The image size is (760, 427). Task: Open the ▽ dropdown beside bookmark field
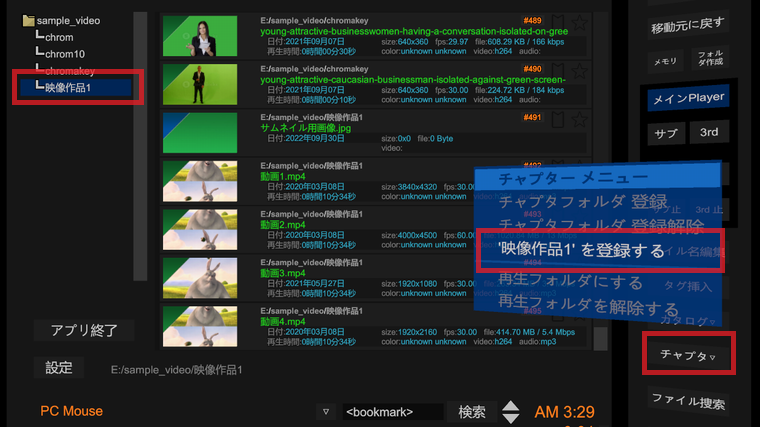click(326, 412)
